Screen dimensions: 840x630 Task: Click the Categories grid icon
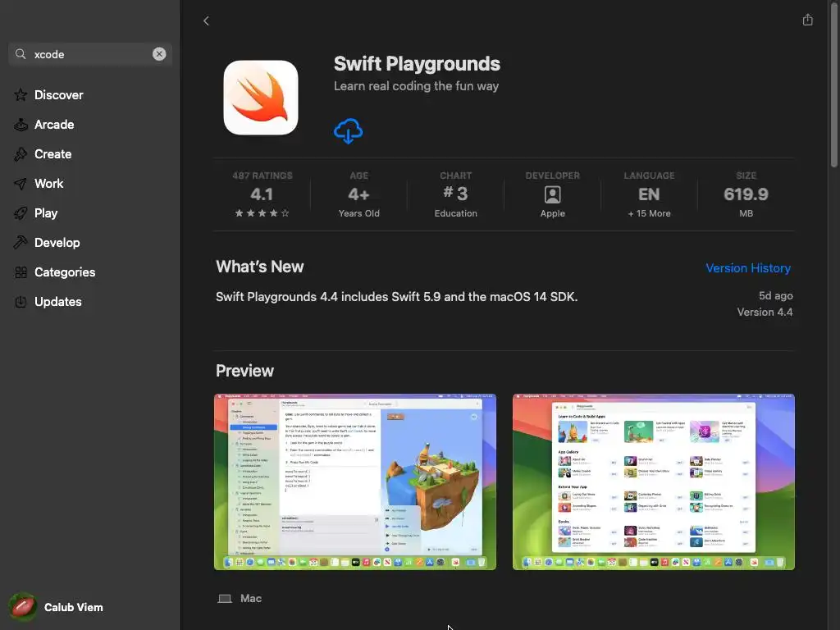tap(21, 272)
